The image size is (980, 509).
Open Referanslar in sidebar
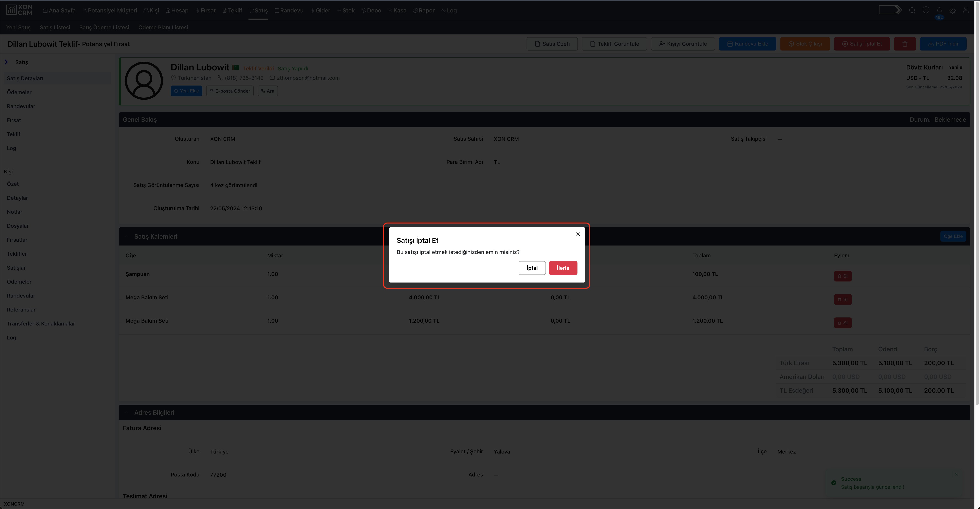coord(21,310)
